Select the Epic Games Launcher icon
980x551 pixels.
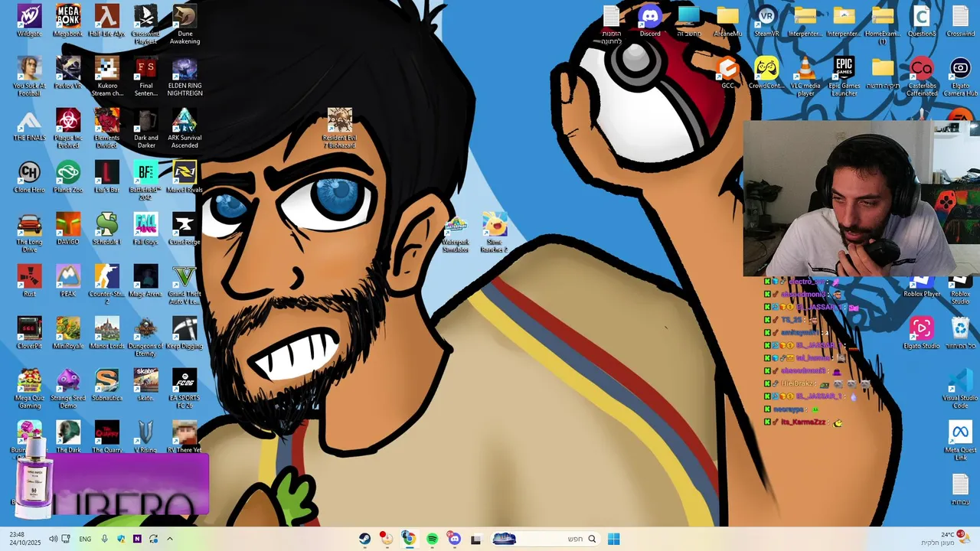[x=844, y=77]
